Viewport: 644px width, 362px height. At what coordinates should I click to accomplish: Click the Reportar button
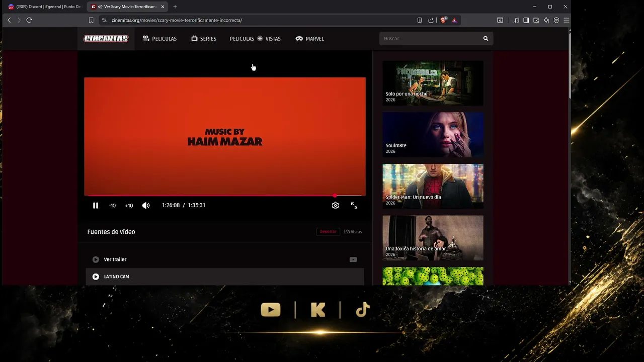click(328, 232)
